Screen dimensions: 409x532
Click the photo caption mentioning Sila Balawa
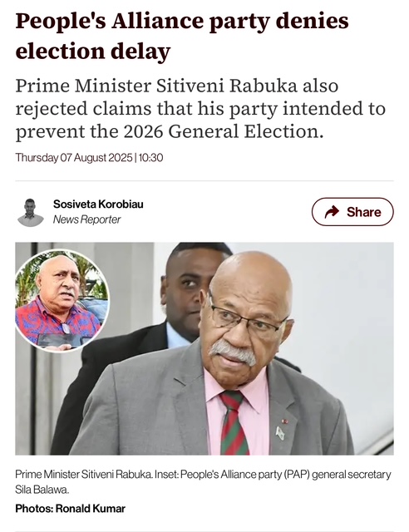coord(203,482)
